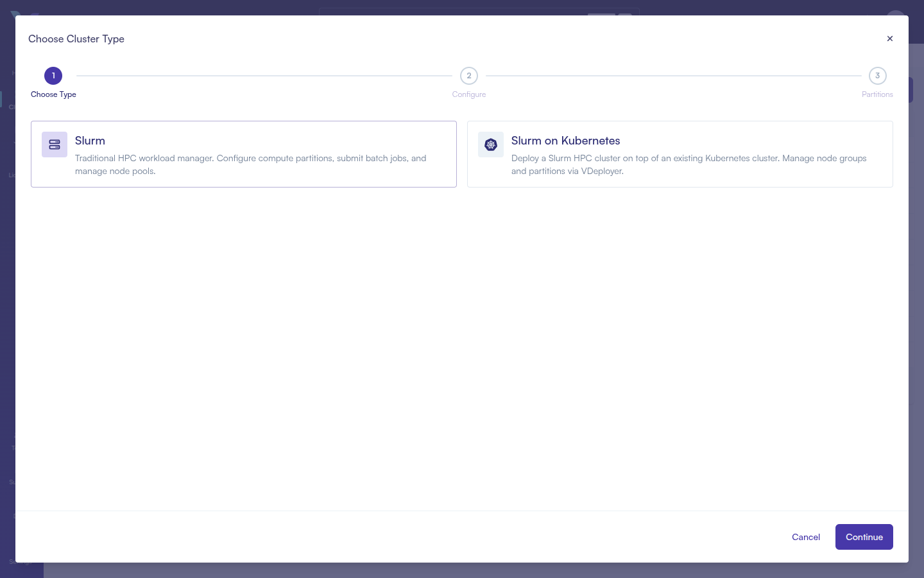The width and height of the screenshot is (924, 578).
Task: Click step 3 Partitions circle
Action: pyautogui.click(x=878, y=76)
